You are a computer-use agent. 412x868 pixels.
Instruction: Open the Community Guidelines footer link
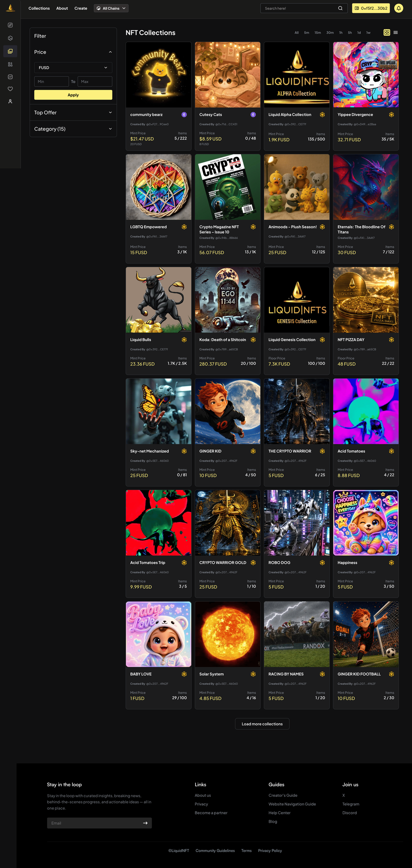pos(215,851)
